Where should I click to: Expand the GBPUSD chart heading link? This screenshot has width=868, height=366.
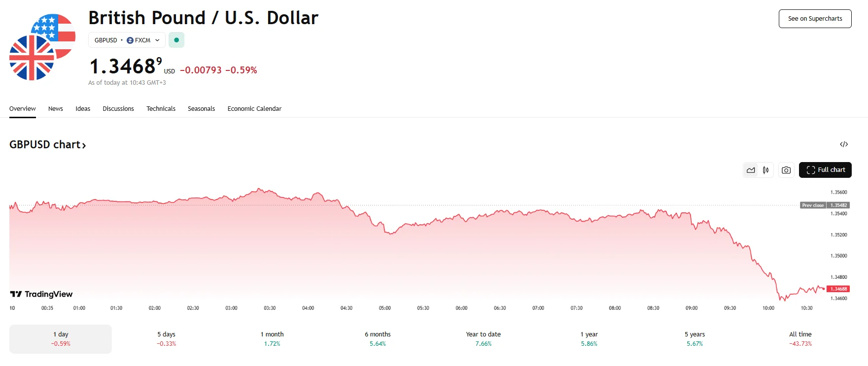48,145
